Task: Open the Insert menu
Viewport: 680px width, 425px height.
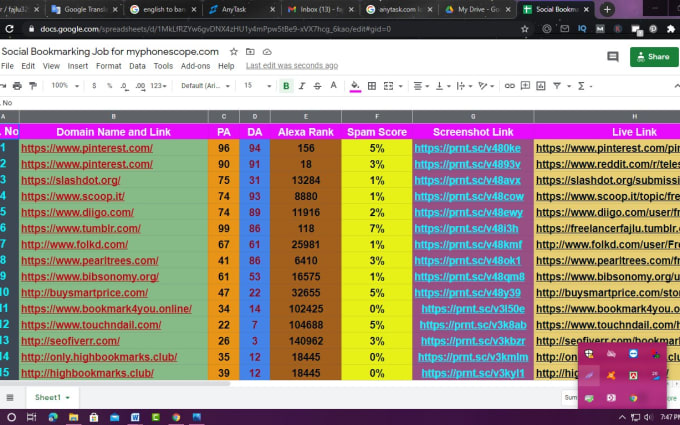Action: pyautogui.click(x=78, y=66)
